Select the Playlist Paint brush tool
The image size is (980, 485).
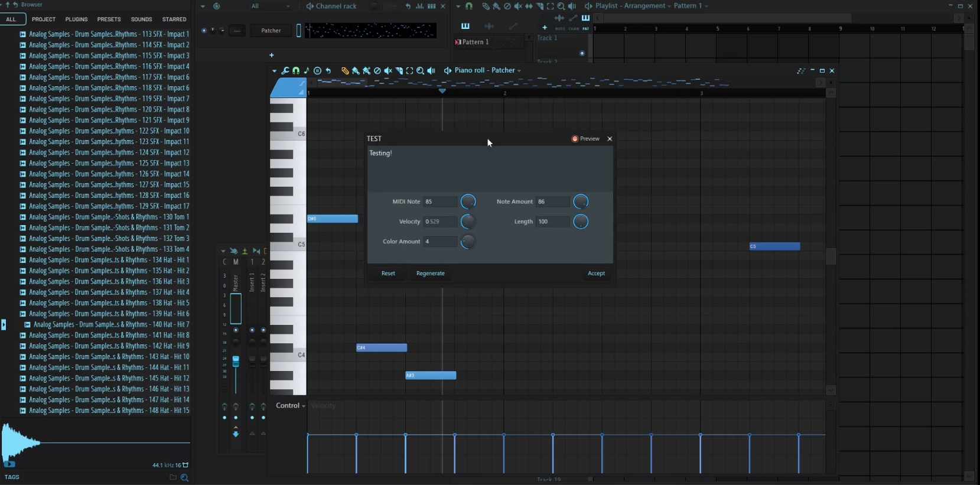click(496, 6)
